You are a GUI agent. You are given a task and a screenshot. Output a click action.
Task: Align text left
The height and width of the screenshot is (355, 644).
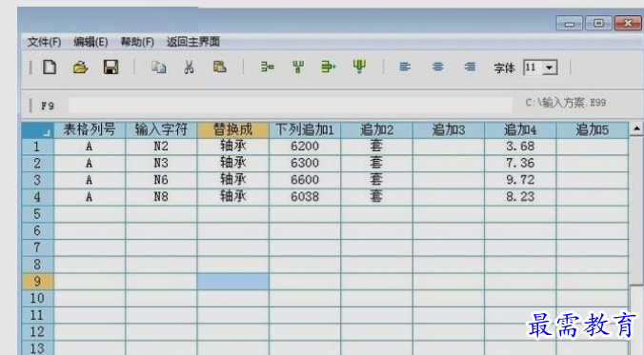pos(405,67)
